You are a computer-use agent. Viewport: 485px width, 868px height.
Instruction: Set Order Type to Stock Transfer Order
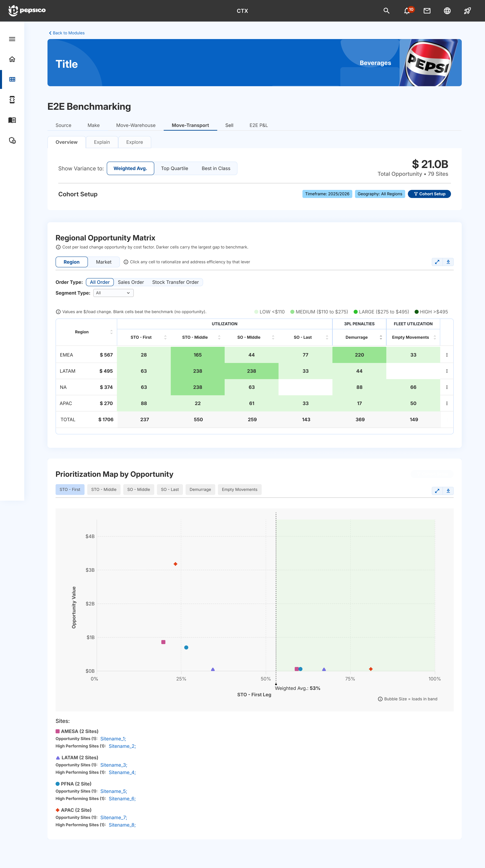tap(175, 282)
